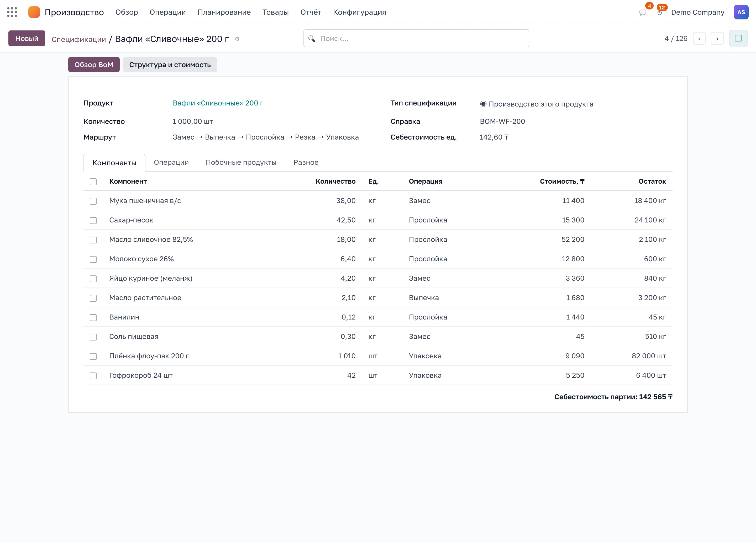The width and height of the screenshot is (756, 543).
Task: Click the magnifier search icon
Action: tap(312, 39)
